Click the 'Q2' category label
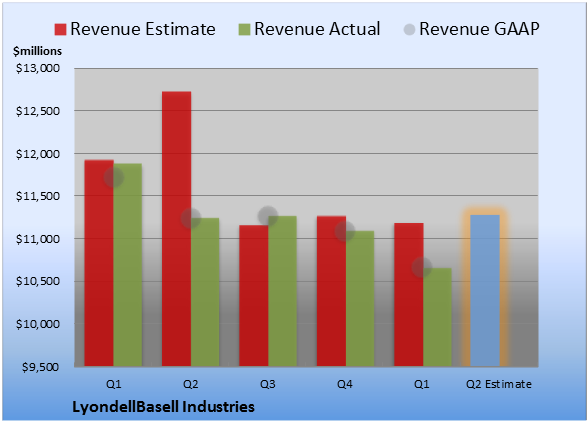 tap(190, 384)
